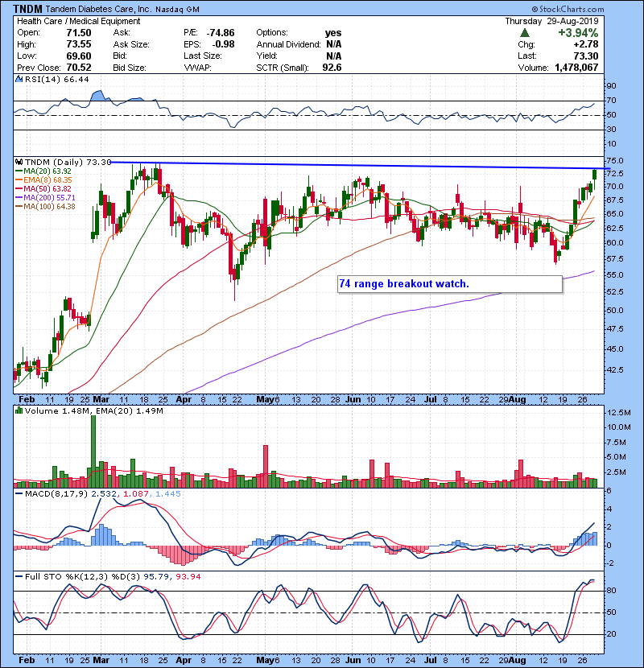Click the +3.94% percent change
Viewport: 644px width, 668px height.
(578, 33)
